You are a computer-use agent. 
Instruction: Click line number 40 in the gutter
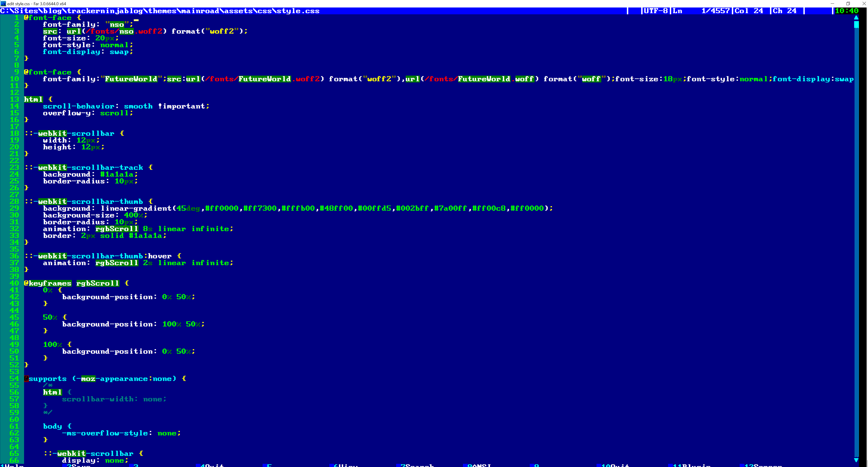[14, 283]
